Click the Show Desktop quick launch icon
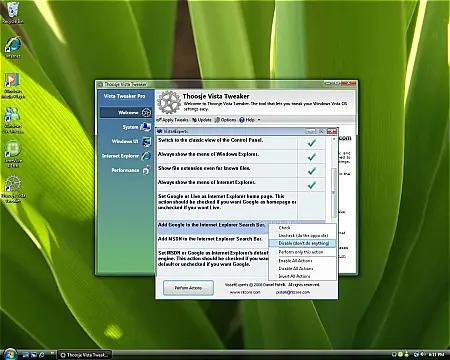 pyautogui.click(x=26, y=355)
